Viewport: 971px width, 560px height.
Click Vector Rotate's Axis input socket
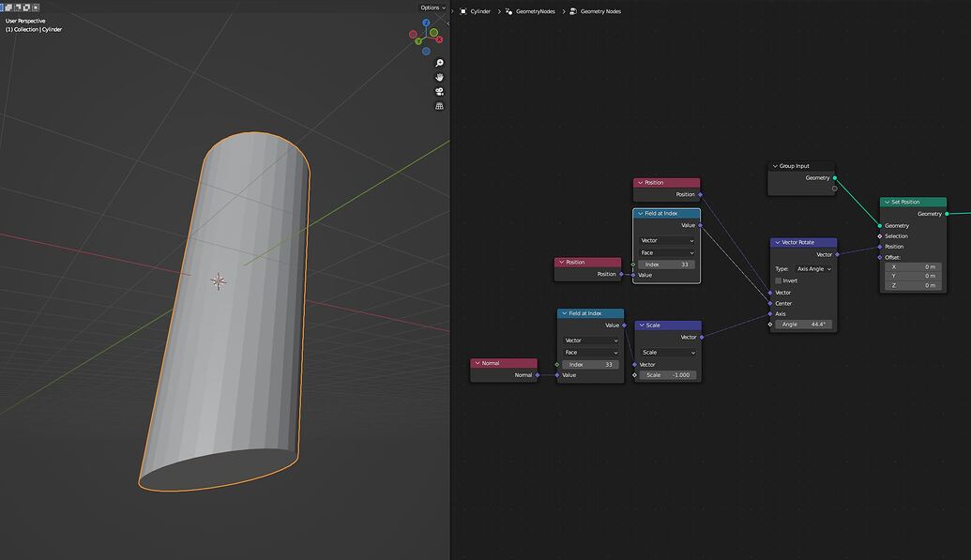[x=770, y=314]
